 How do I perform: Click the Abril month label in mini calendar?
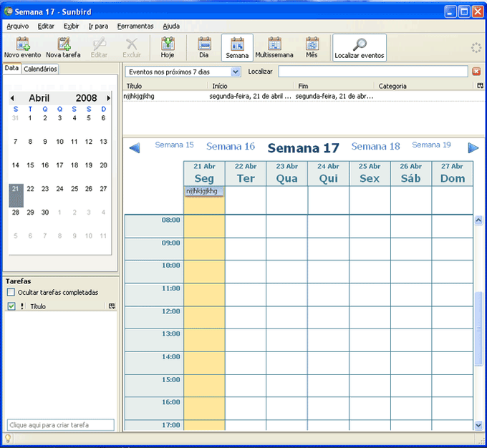pos(39,98)
